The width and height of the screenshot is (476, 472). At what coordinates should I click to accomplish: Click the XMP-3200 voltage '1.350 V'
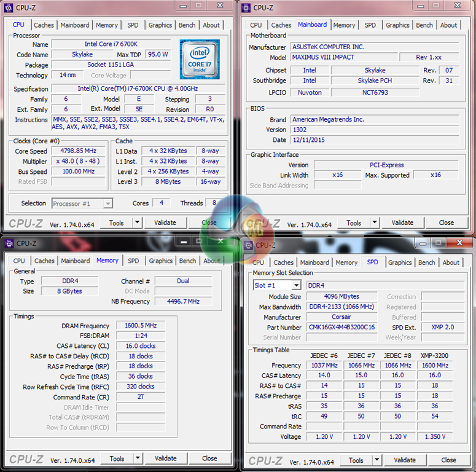[435, 437]
